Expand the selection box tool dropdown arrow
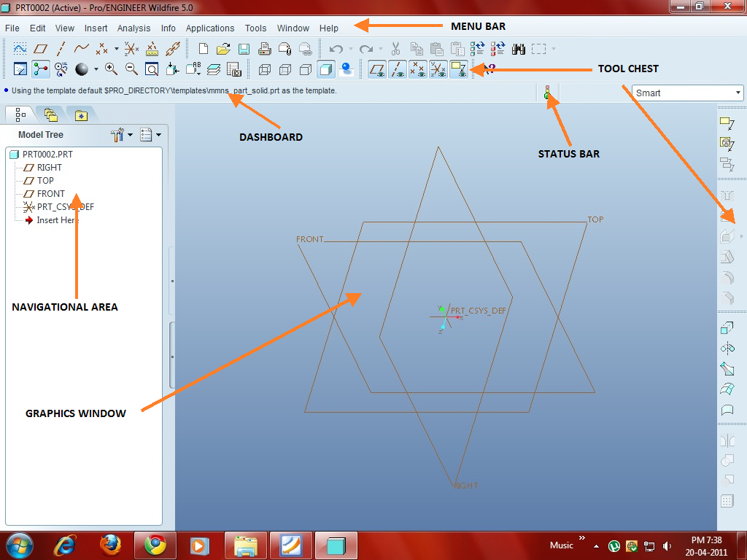 [x=553, y=49]
